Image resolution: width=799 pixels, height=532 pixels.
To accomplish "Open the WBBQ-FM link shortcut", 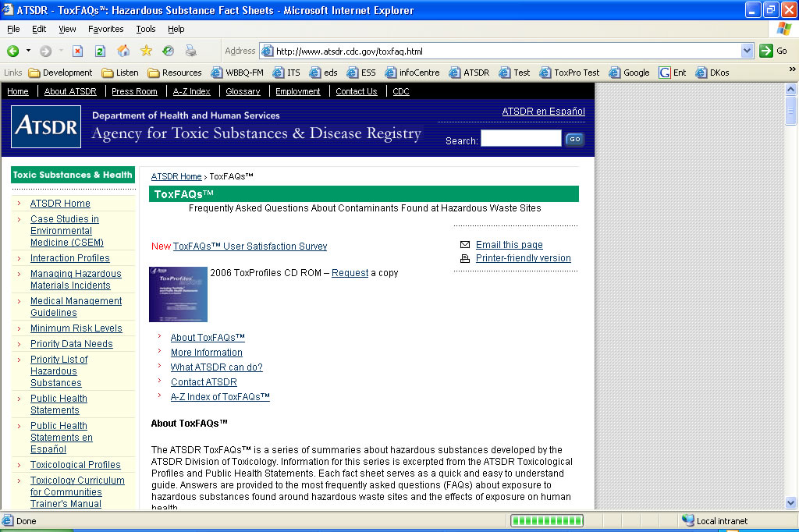I will pyautogui.click(x=237, y=73).
